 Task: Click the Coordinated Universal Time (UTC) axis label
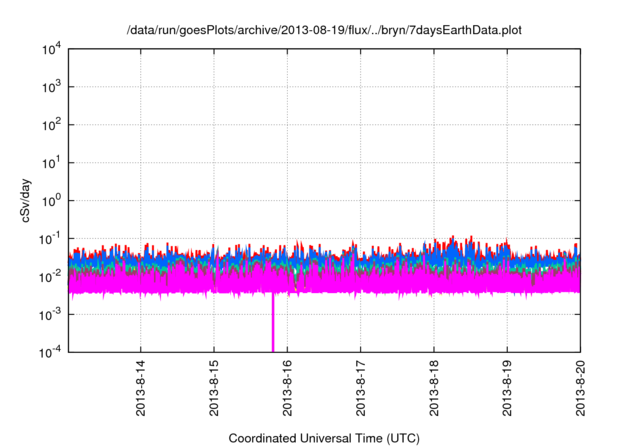coord(324,438)
